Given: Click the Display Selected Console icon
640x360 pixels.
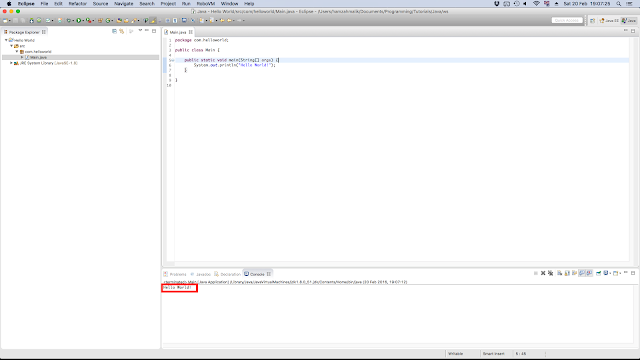Looking at the screenshot, I should [x=606, y=273].
